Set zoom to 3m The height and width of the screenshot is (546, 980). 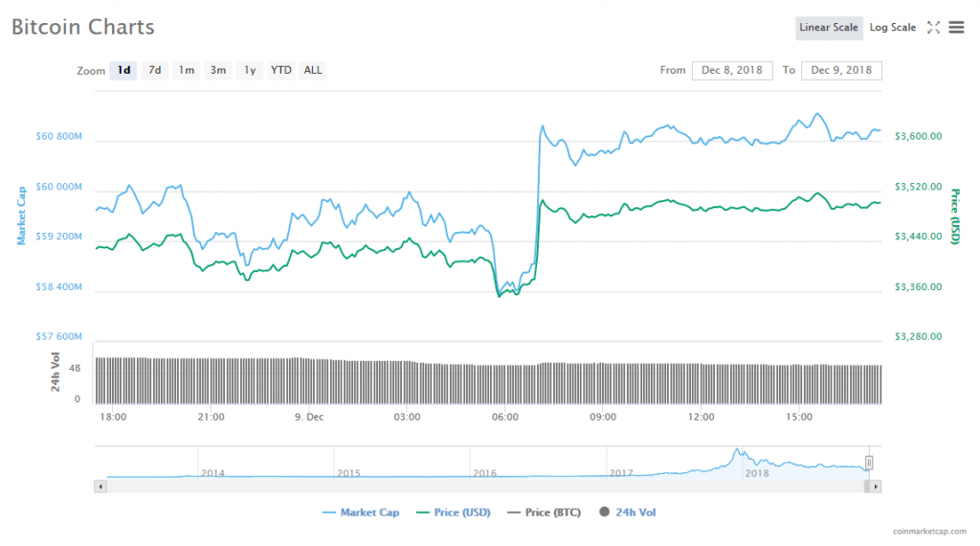point(218,70)
